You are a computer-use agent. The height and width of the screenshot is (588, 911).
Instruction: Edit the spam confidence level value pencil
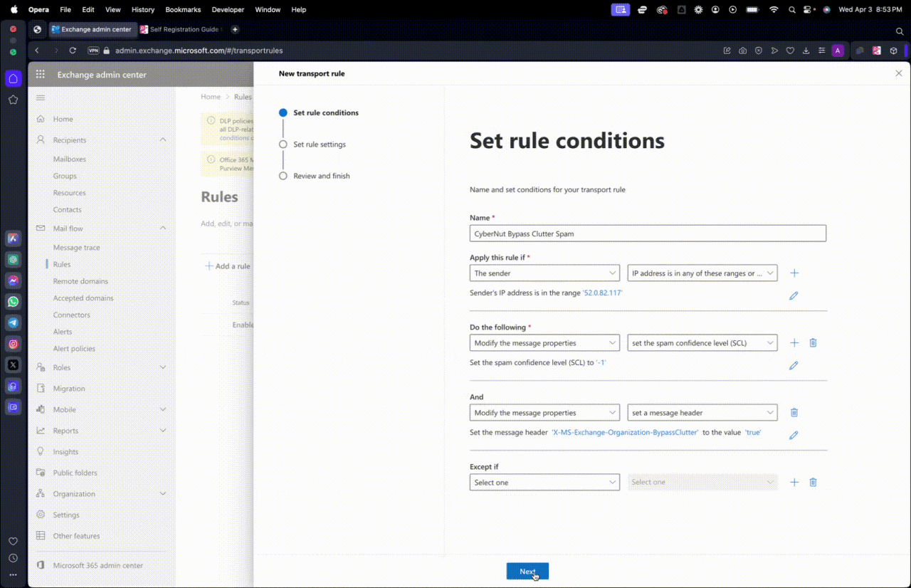pyautogui.click(x=794, y=365)
